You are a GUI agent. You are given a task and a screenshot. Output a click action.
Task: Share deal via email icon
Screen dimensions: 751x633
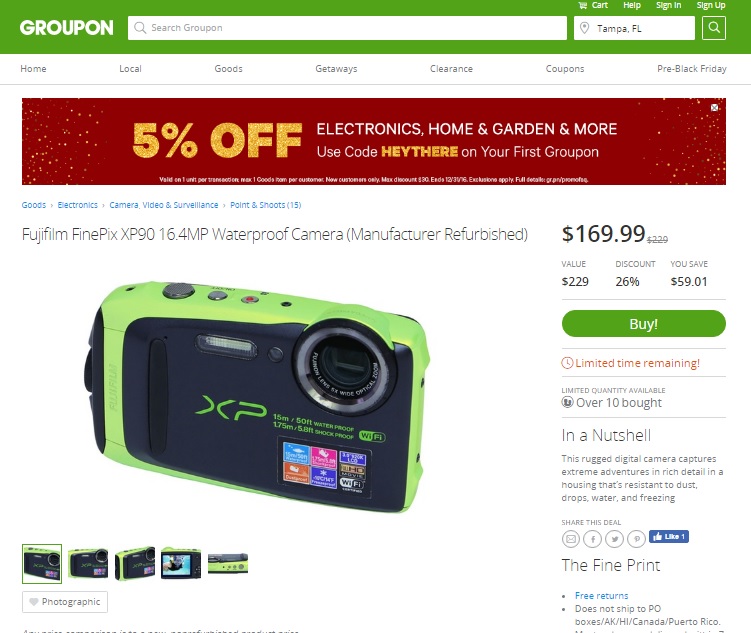click(570, 539)
